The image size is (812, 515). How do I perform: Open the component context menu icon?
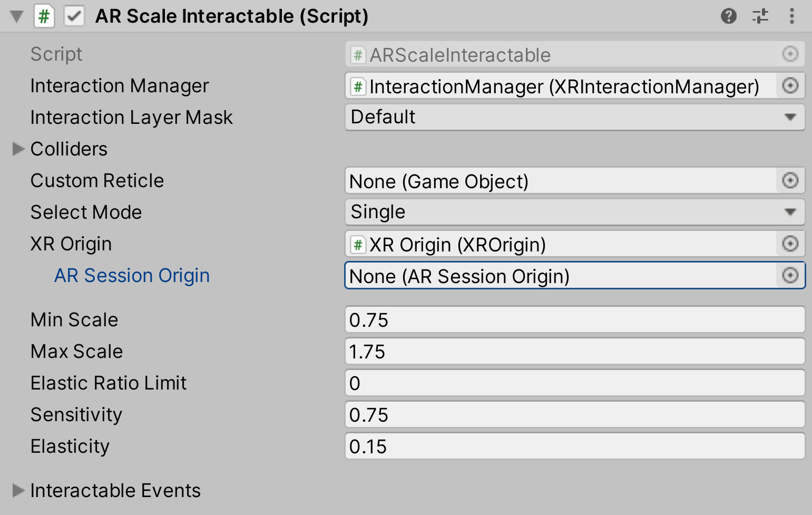(x=791, y=16)
